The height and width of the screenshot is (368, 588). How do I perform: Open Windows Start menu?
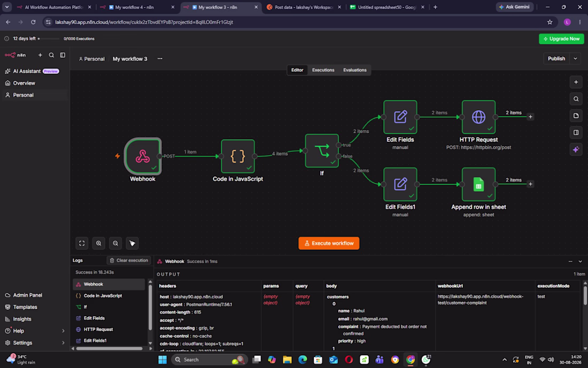pyautogui.click(x=163, y=360)
